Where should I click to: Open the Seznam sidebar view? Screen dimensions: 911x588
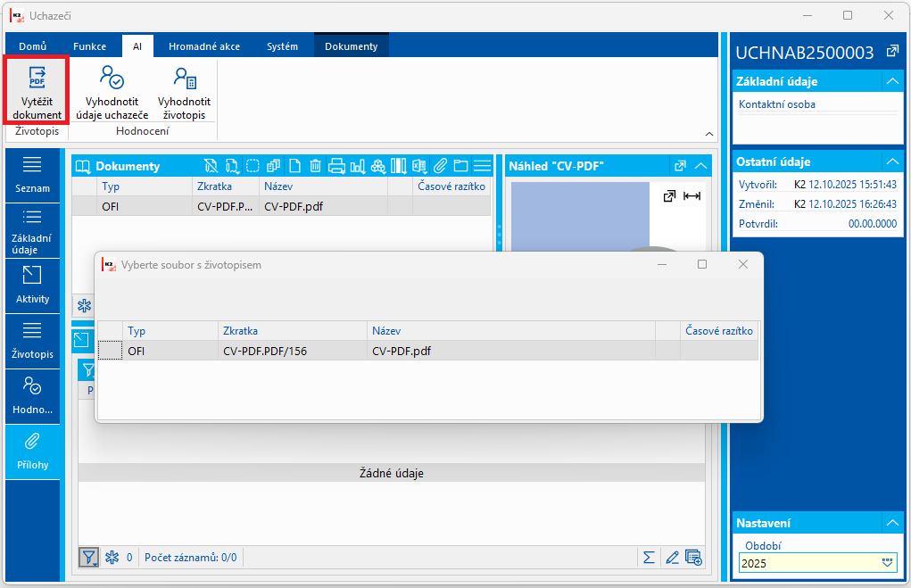coord(32,175)
